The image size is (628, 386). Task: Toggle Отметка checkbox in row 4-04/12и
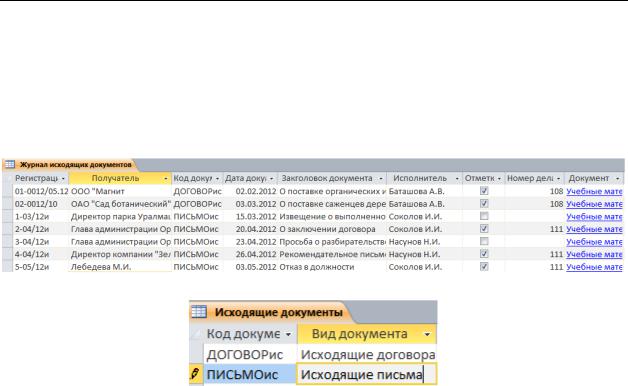[484, 254]
